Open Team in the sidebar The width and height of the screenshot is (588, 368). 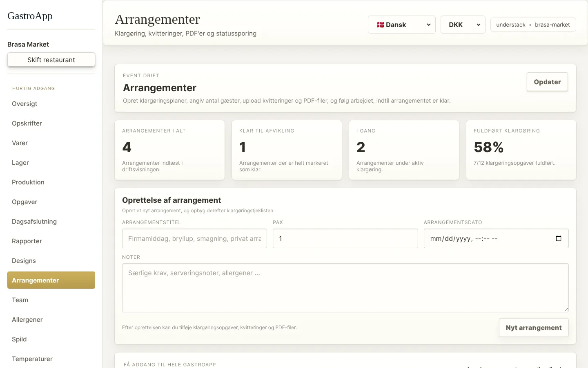[51, 300]
